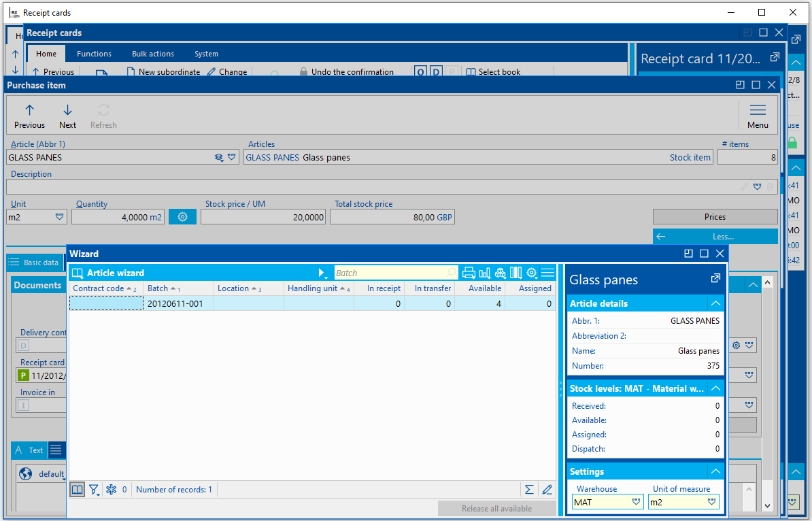Image resolution: width=812 pixels, height=521 pixels.
Task: Open Bulk actions tab in Receipt cards
Action: click(153, 54)
